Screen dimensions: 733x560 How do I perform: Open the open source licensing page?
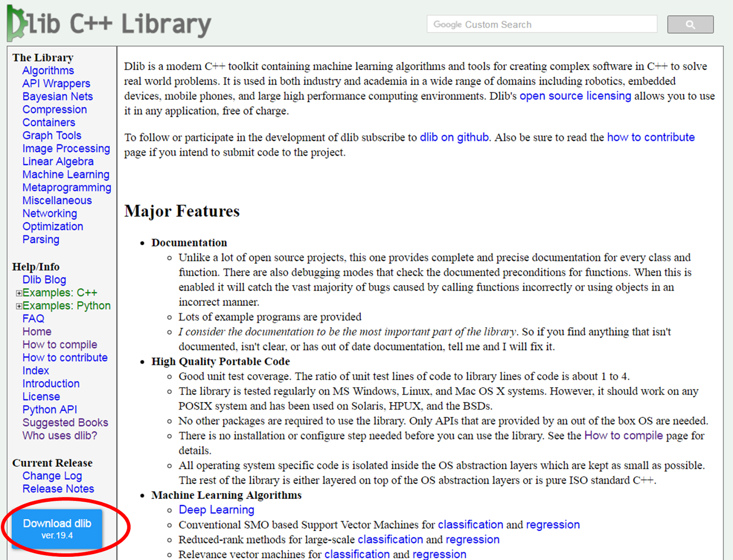pos(574,96)
